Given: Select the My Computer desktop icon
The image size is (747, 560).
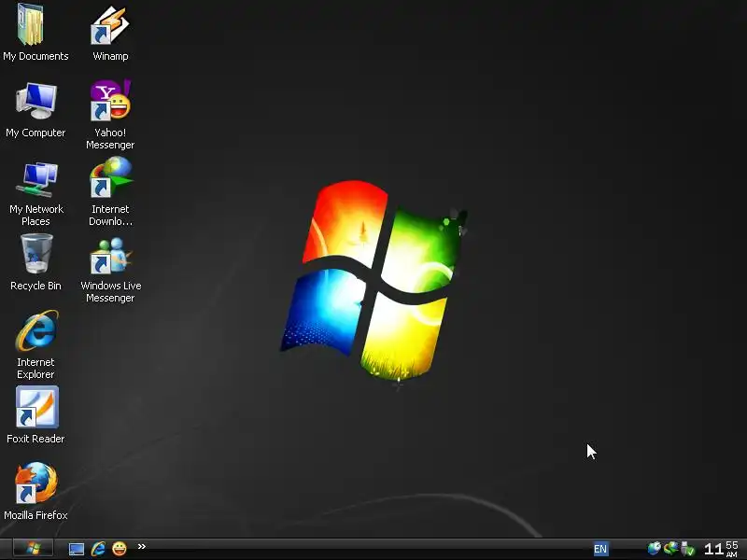Looking at the screenshot, I should click(35, 101).
